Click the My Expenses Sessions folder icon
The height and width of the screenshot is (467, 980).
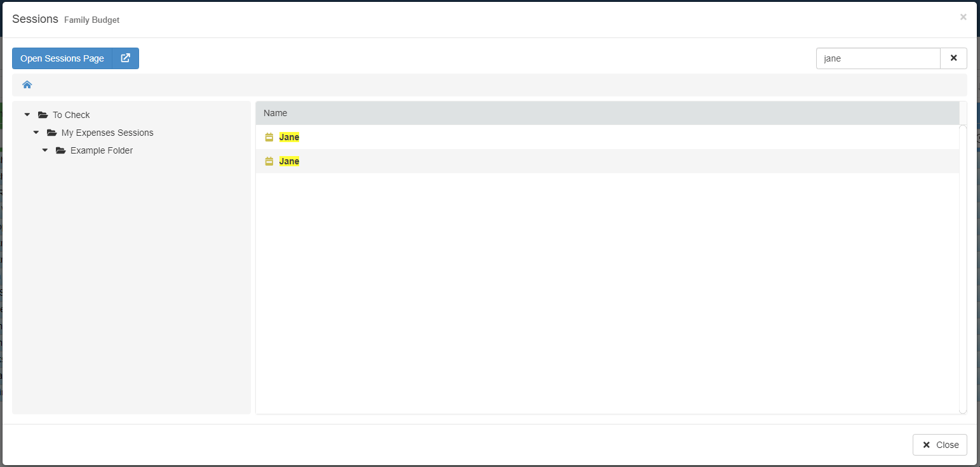pos(52,133)
